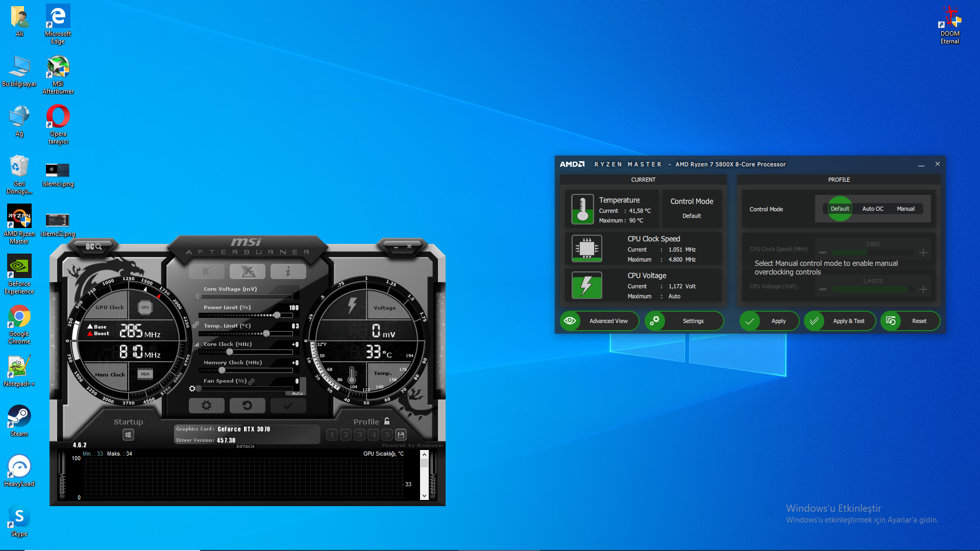Click the MSI plane logo button
This screenshot has height=551, width=980.
click(x=247, y=271)
